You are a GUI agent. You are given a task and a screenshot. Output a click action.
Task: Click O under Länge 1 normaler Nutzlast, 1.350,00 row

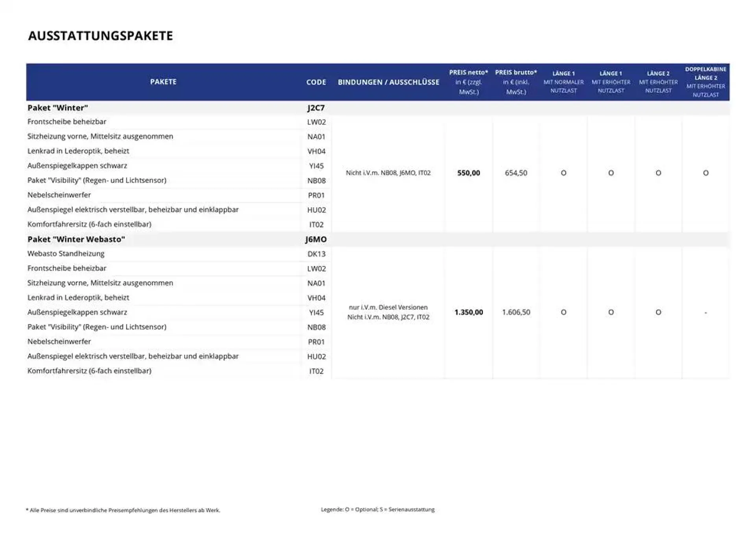[563, 312]
